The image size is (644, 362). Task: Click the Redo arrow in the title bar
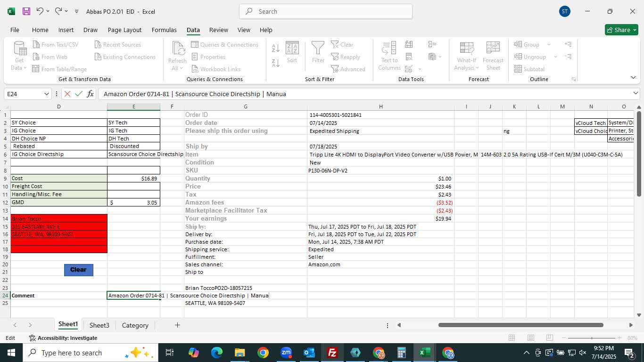pos(58,11)
